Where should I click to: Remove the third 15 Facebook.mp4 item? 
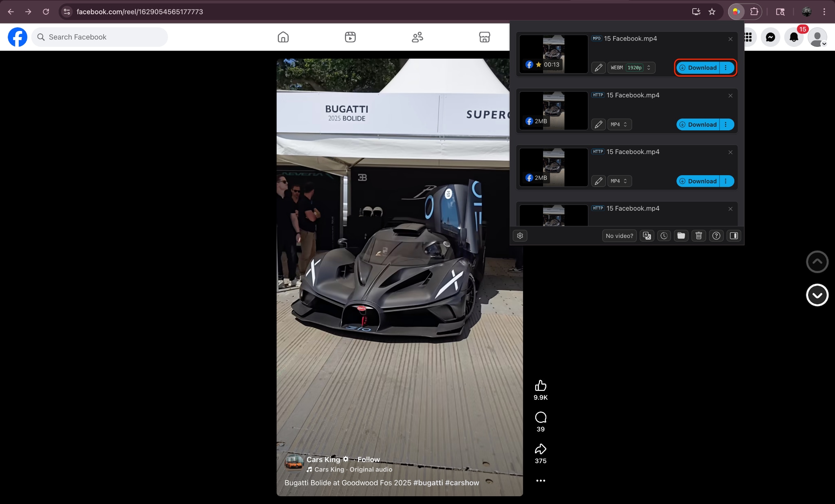click(x=730, y=152)
